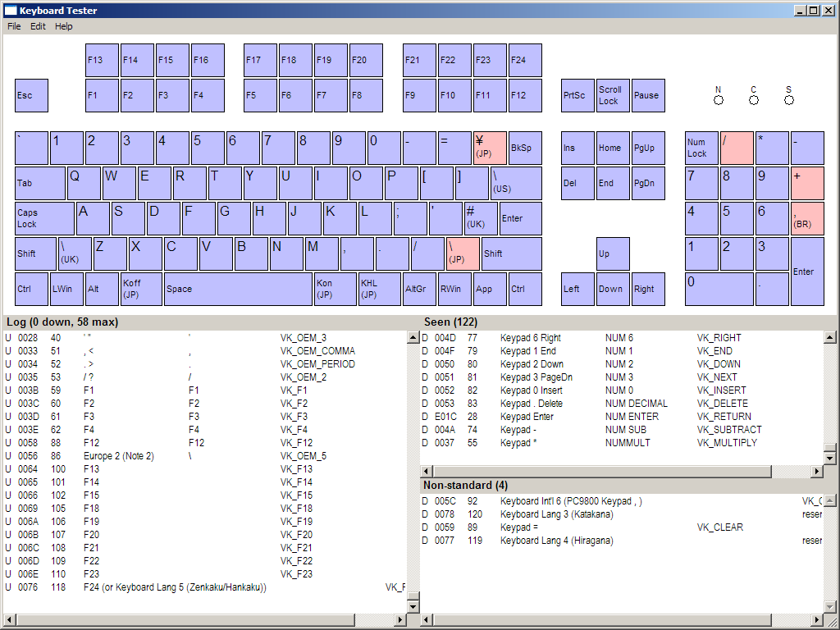Click the Space bar
The width and height of the screenshot is (840, 630).
[x=238, y=289]
